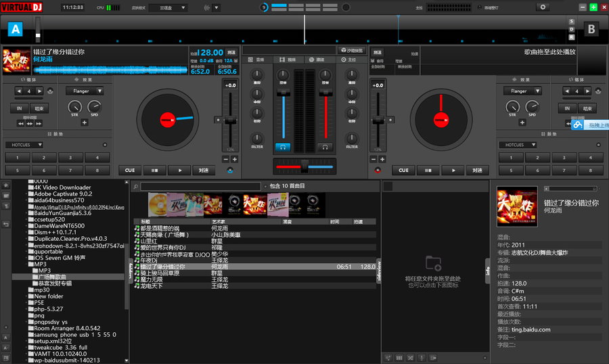Toggle pad options dot on deck A
This screenshot has height=364, width=609.
click(x=105, y=145)
